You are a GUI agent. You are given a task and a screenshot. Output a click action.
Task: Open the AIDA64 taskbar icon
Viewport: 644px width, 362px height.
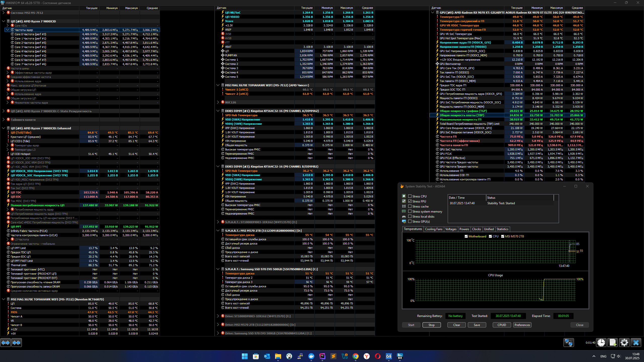(x=389, y=356)
